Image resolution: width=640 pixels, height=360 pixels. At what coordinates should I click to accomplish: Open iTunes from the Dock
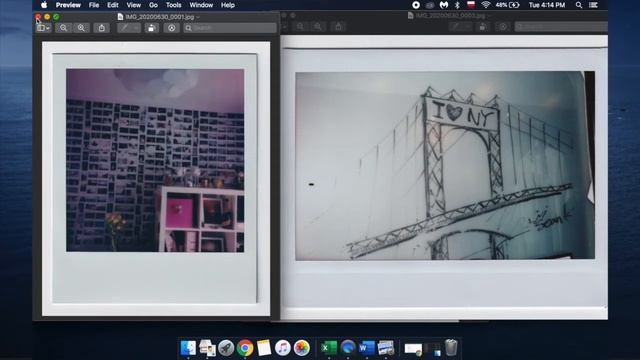[282, 348]
